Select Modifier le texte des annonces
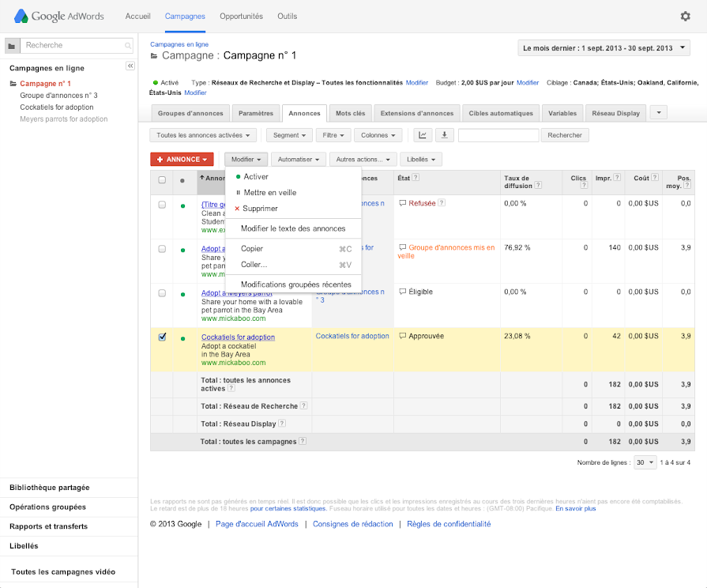Screen dimensions: 707x588 click(293, 228)
